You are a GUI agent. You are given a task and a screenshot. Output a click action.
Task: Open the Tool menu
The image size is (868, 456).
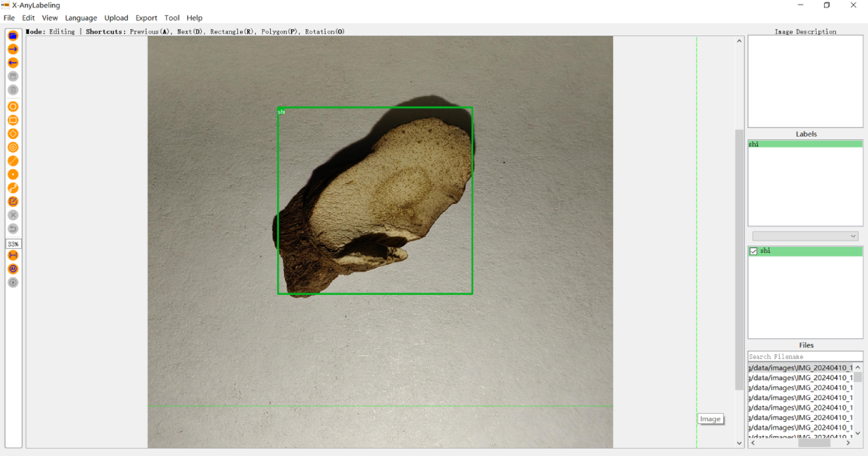point(172,18)
